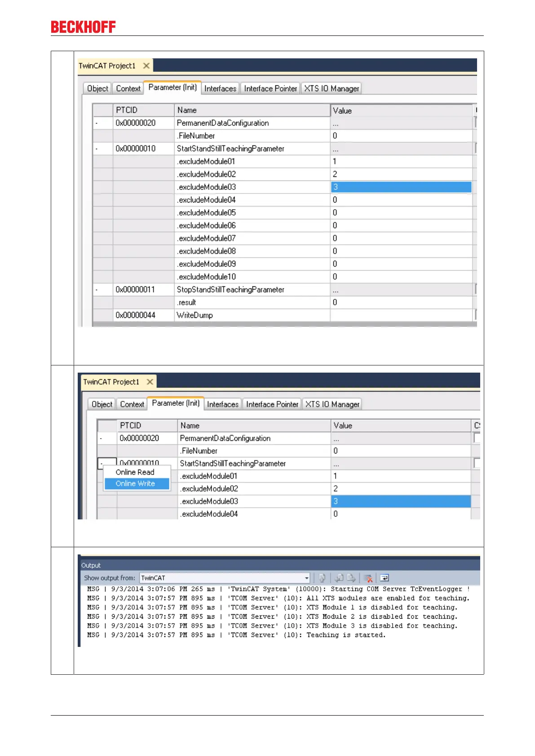This screenshot has height=756, width=535.
Task: Click Value column header in middle window
Action: click(x=400, y=426)
